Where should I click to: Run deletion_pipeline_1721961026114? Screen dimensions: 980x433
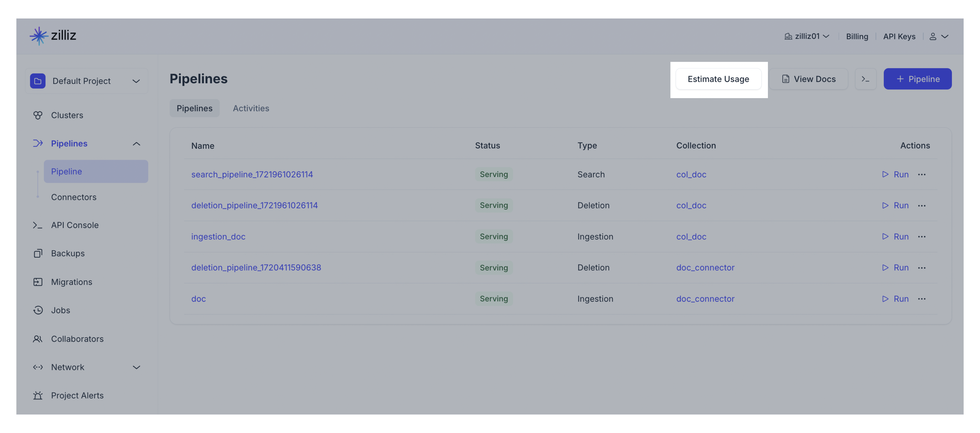[895, 205]
